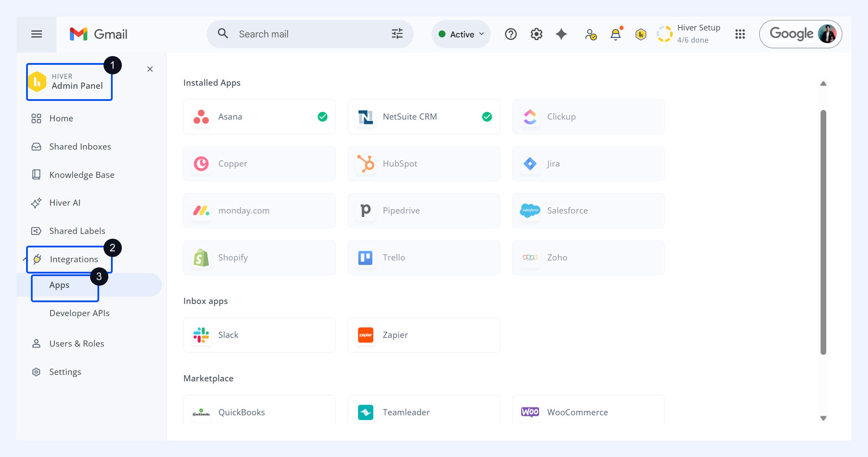Viewport: 868px width, 457px height.
Task: Open the HubSpot integration card
Action: 424,163
